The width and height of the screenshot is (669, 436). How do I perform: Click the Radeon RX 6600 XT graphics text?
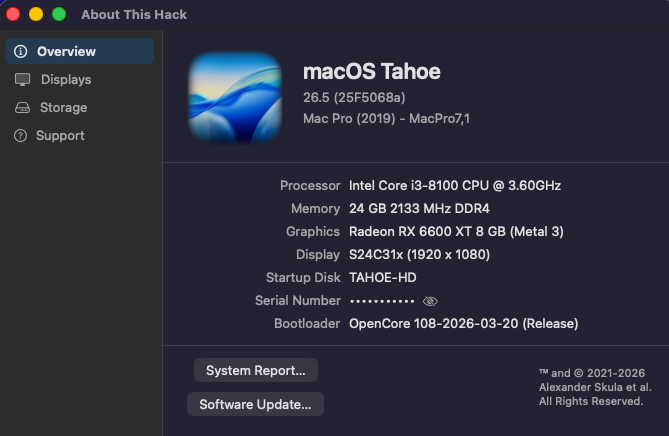point(456,231)
